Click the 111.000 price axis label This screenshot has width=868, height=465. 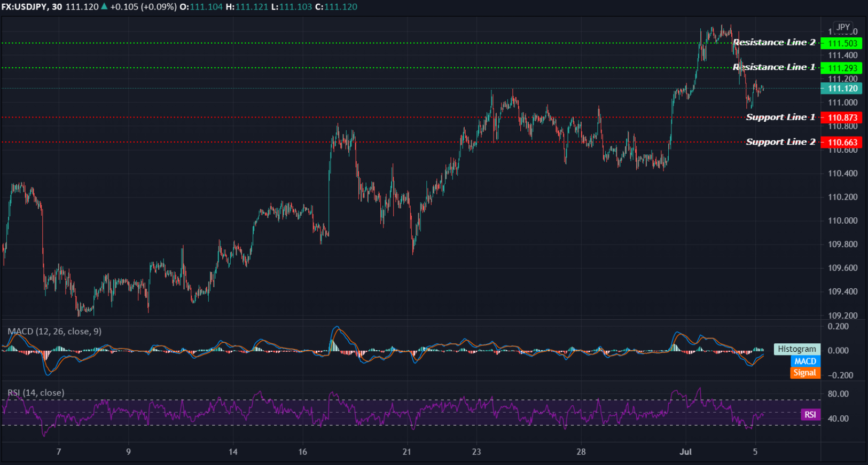tap(843, 103)
